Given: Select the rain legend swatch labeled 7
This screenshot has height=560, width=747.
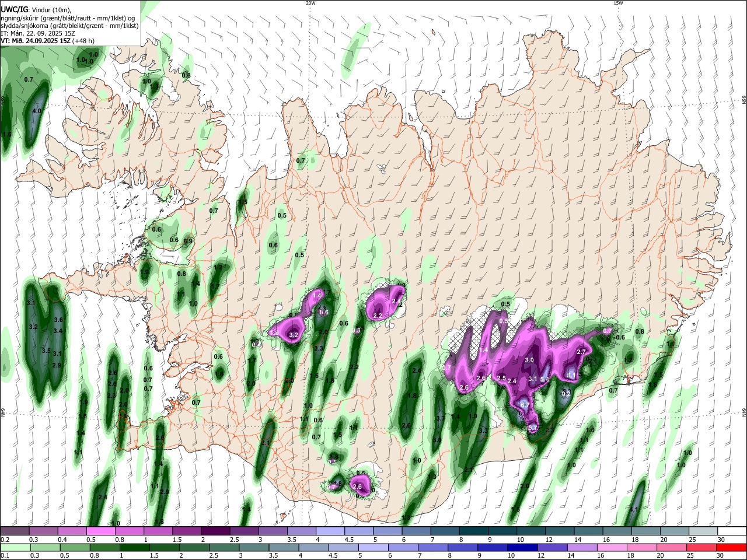Looking at the screenshot, I should coord(432,547).
